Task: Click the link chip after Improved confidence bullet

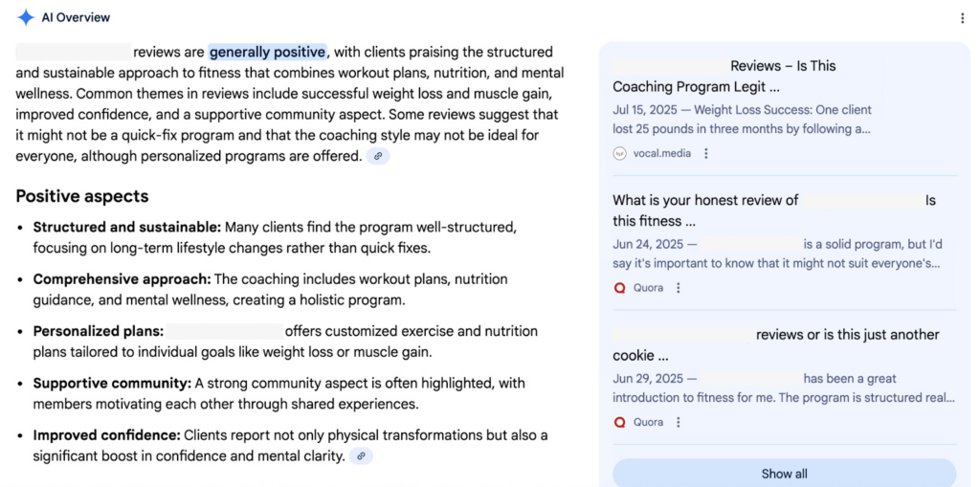Action: click(361, 456)
